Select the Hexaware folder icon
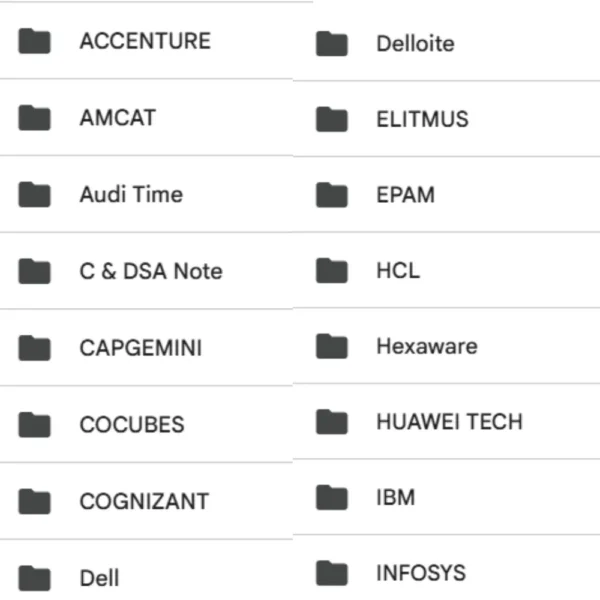 tap(331, 347)
